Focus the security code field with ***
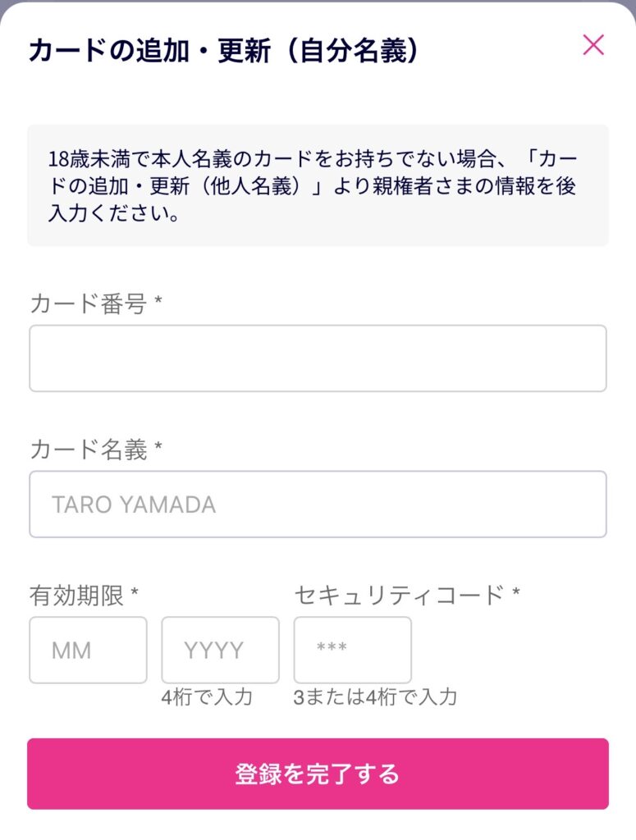 pyautogui.click(x=353, y=651)
